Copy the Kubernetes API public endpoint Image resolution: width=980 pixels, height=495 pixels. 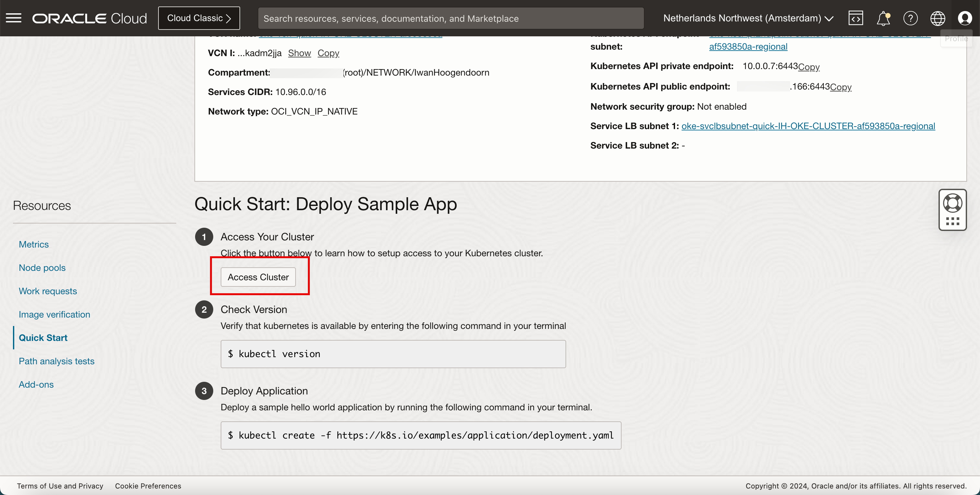(840, 87)
